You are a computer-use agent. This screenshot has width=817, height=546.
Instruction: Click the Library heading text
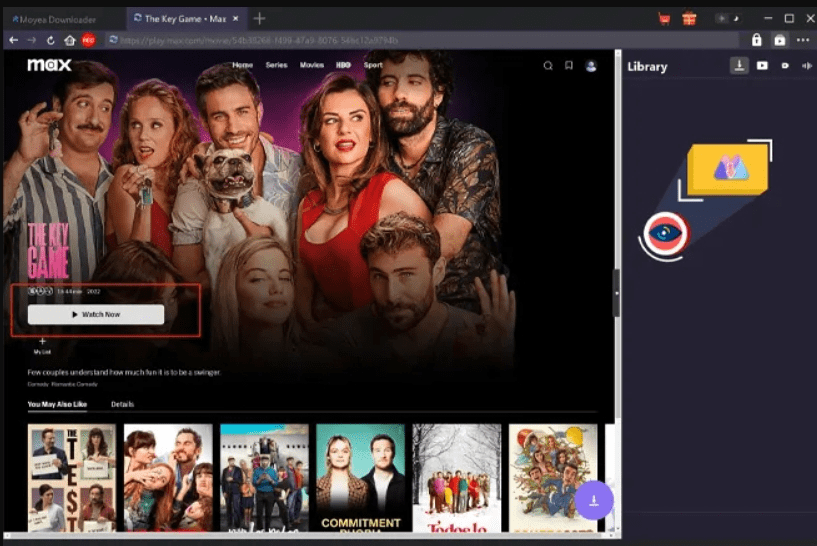(x=647, y=67)
